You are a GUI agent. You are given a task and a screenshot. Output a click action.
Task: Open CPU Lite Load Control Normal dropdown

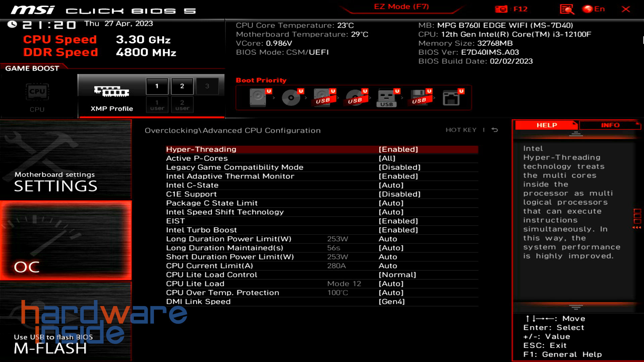click(397, 275)
